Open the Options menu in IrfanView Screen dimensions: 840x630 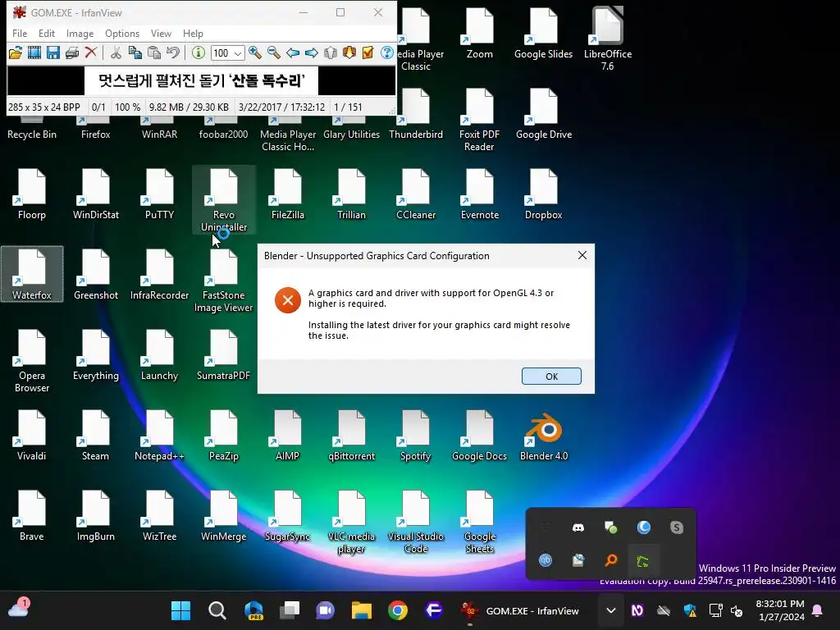pyautogui.click(x=122, y=33)
